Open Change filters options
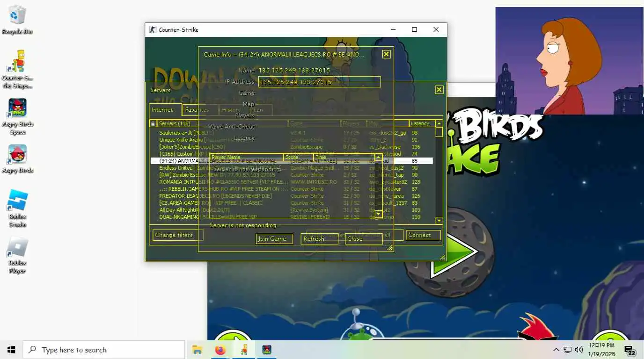Viewport: 644px width, 359px height. pos(177,235)
